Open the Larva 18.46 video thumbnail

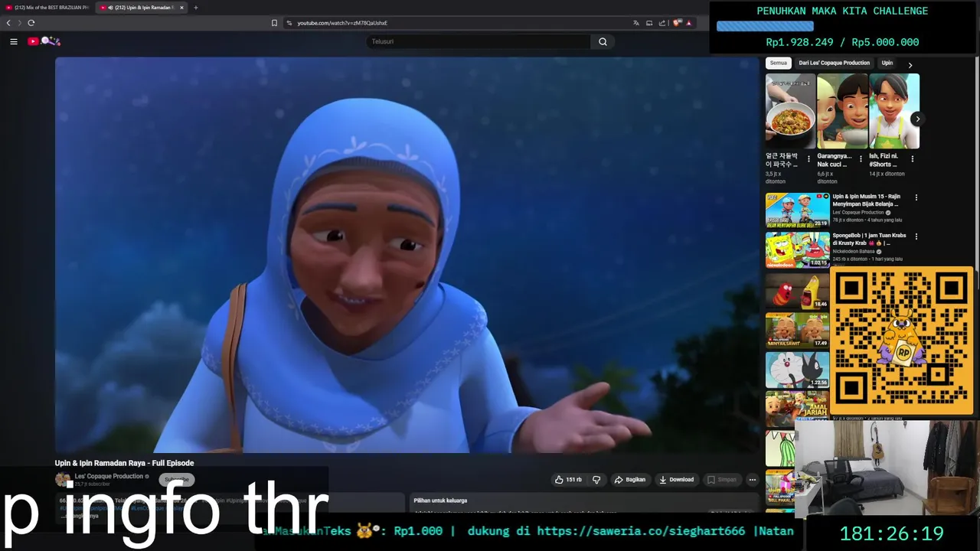click(x=797, y=290)
